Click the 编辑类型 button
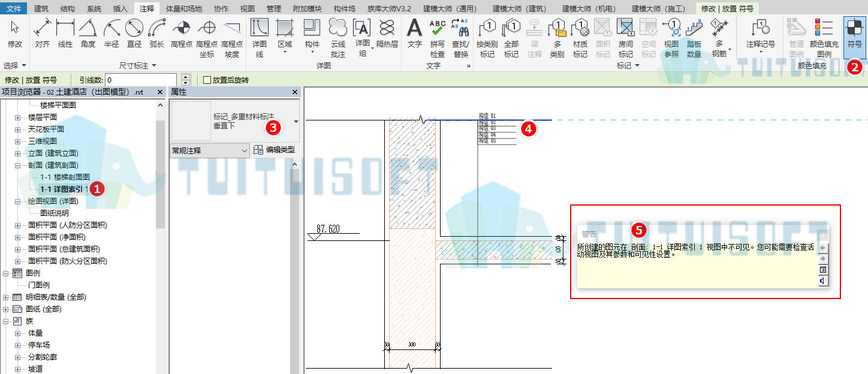The width and height of the screenshot is (868, 374). 274,150
